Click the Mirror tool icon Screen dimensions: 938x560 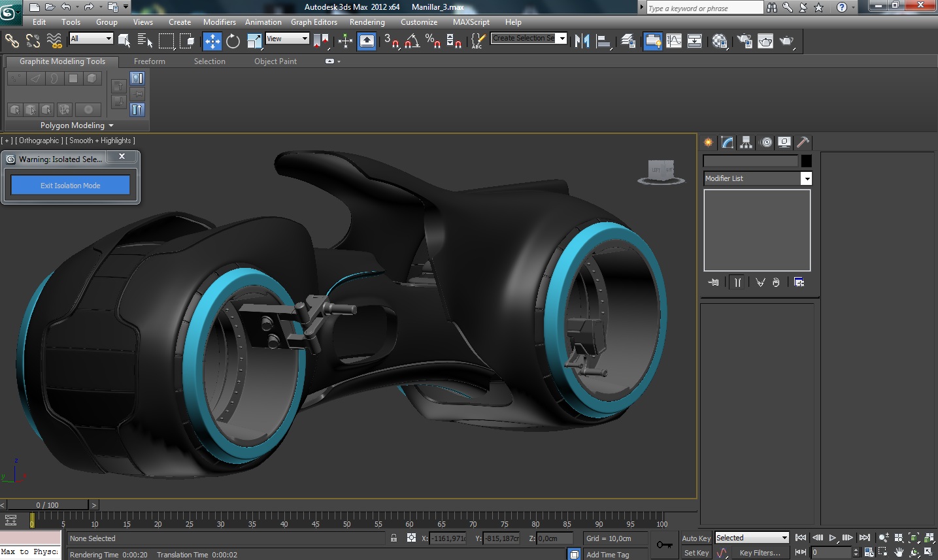pos(582,41)
